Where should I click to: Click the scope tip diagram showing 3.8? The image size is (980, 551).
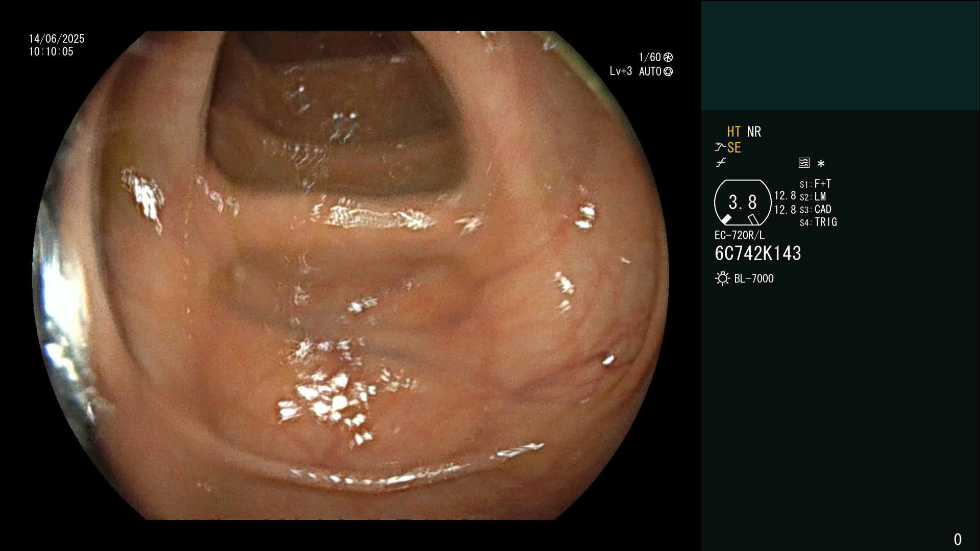pos(743,203)
